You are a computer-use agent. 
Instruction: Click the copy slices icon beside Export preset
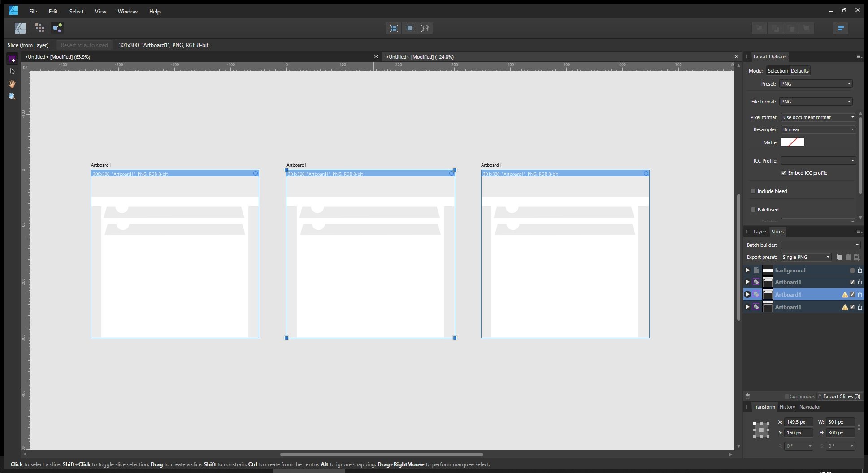tap(838, 257)
